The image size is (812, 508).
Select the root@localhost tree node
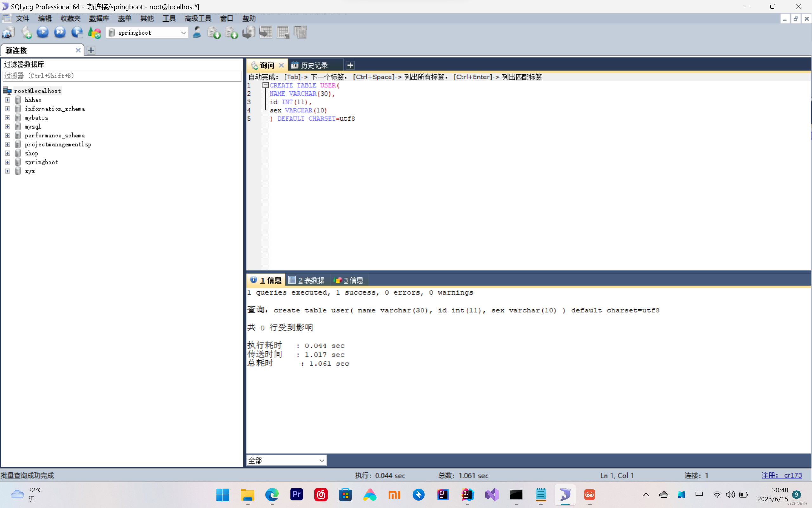point(37,91)
